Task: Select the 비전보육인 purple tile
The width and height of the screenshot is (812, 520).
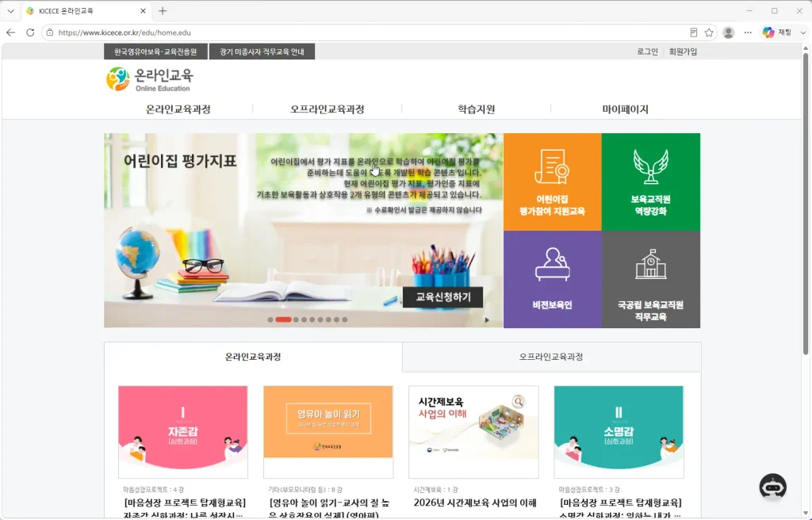Action: click(x=553, y=279)
